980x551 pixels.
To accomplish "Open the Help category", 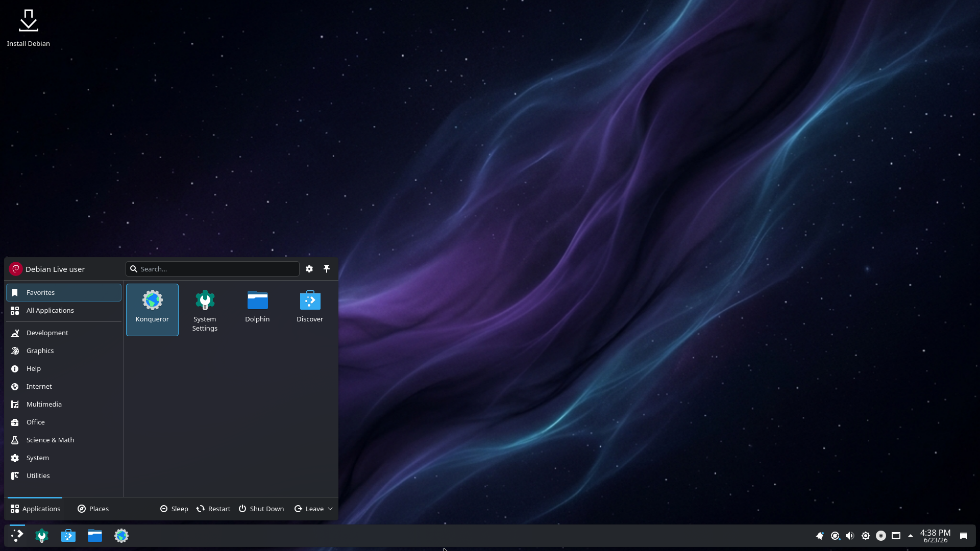I will tap(64, 368).
